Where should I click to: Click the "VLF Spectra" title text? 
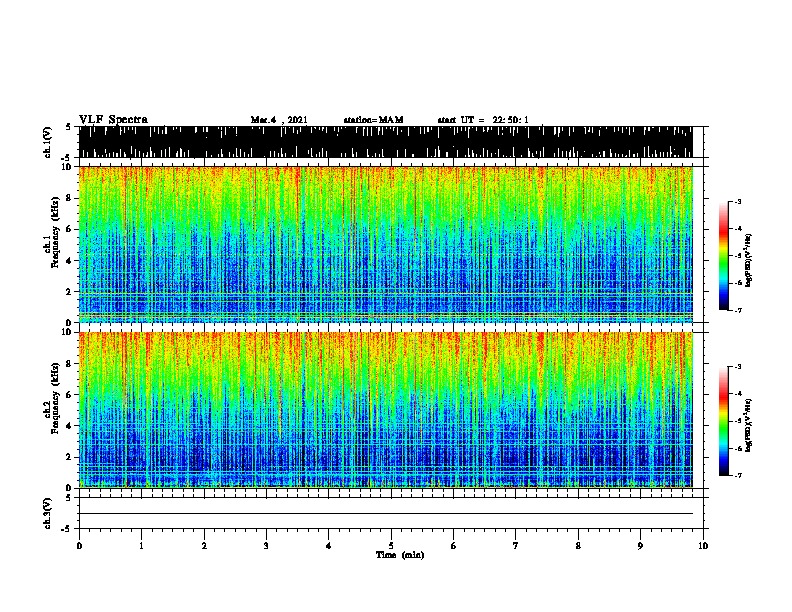(113, 119)
